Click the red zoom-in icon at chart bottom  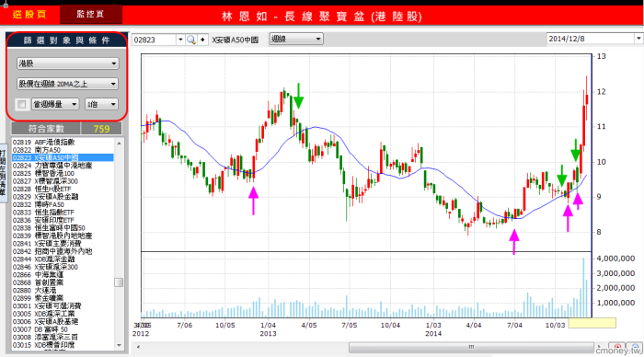(617, 348)
